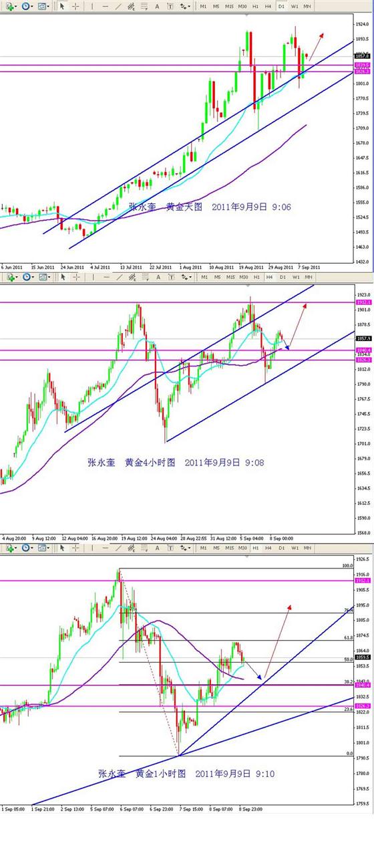The height and width of the screenshot is (868, 374).
Task: Select text label 'T' tool in daily chart toolbar
Action: 170,6
